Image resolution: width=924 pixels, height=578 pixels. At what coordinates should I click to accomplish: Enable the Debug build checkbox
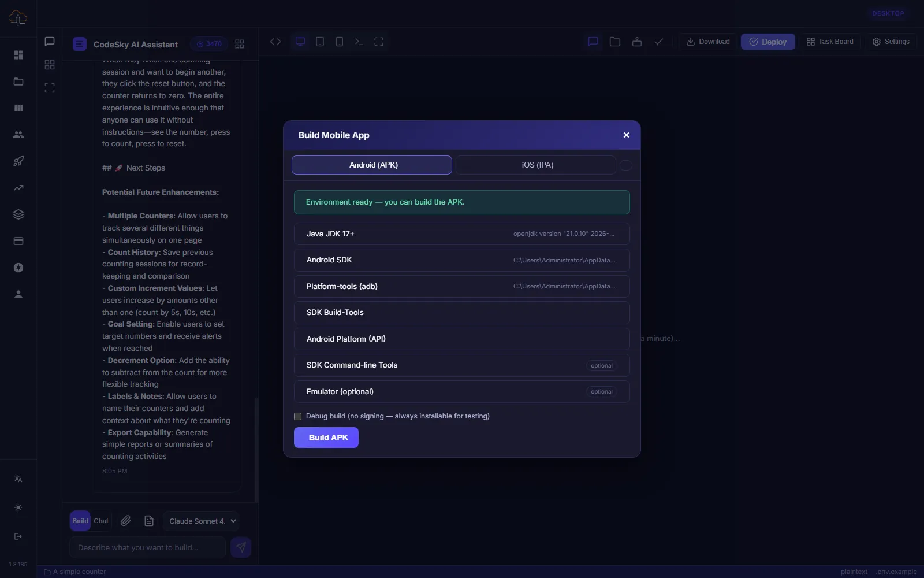[298, 416]
